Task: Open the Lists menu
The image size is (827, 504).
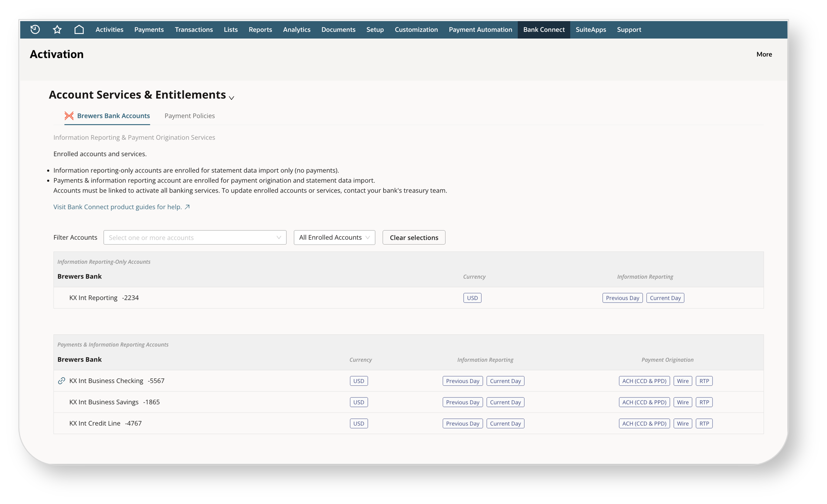Action: point(231,29)
